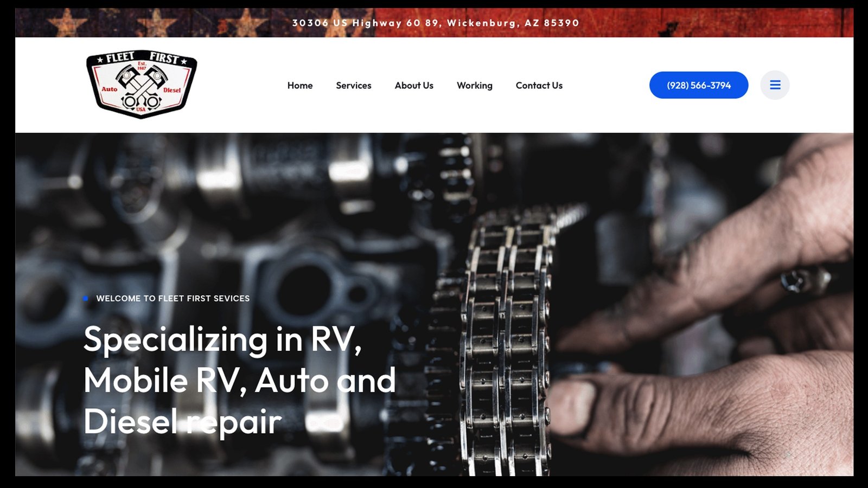Click the third star in the flag banner
The image size is (868, 488).
coord(246,23)
